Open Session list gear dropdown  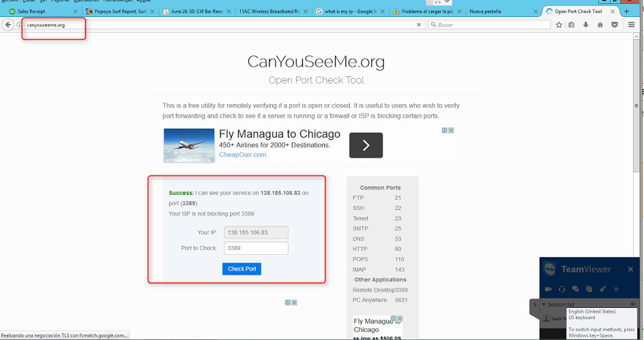click(x=633, y=305)
